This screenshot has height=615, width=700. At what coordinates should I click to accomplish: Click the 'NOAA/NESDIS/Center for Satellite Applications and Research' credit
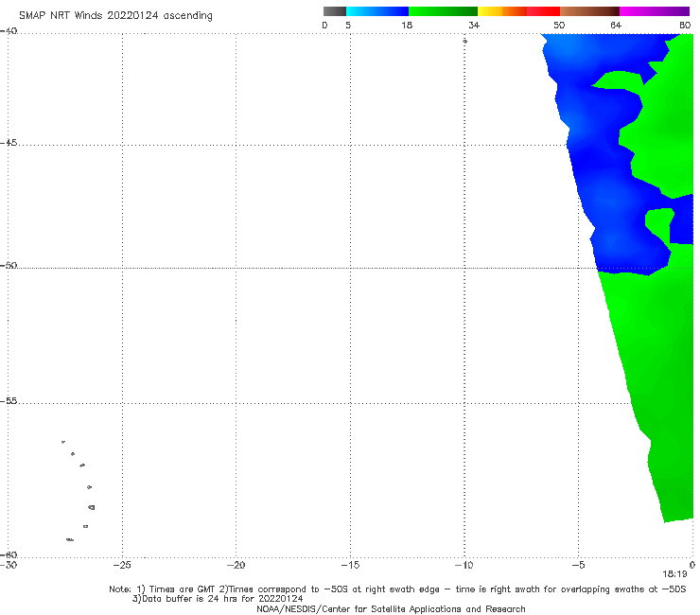(x=391, y=608)
